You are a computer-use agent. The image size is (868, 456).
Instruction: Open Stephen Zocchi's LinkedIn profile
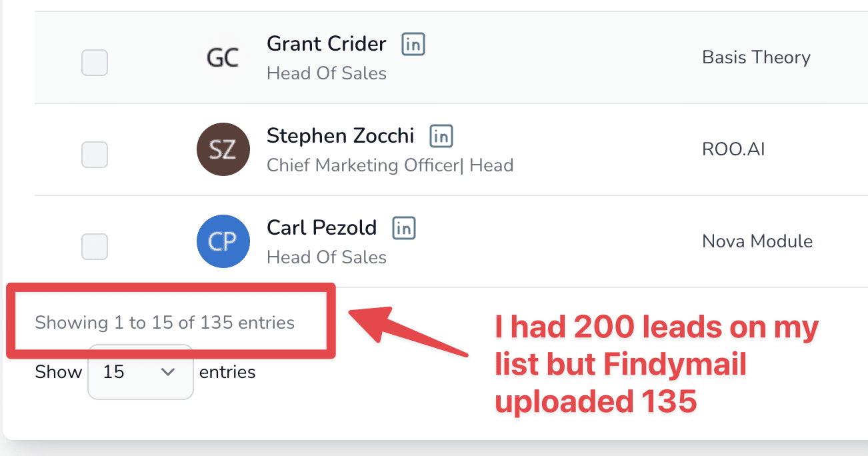(x=441, y=136)
